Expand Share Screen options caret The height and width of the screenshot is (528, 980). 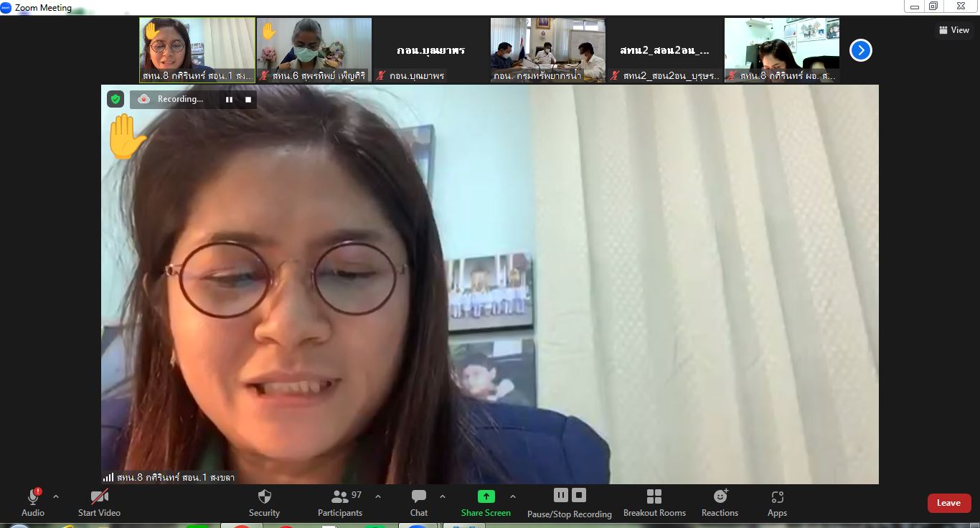tap(512, 496)
